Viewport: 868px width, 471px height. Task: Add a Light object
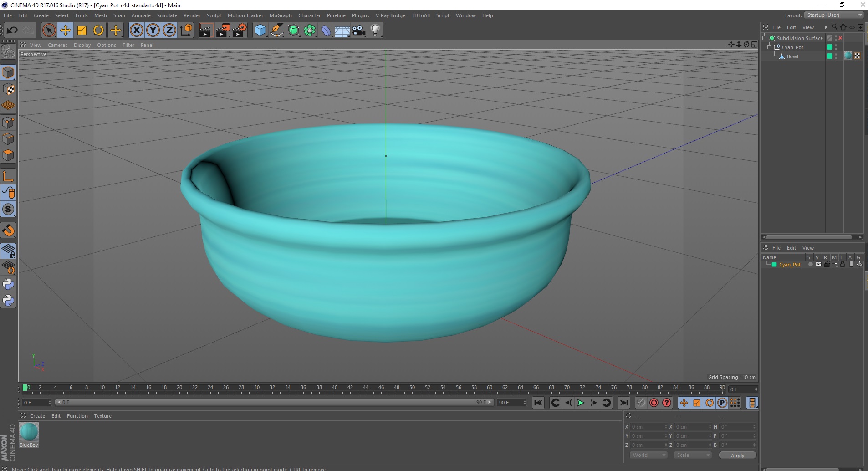tap(375, 31)
